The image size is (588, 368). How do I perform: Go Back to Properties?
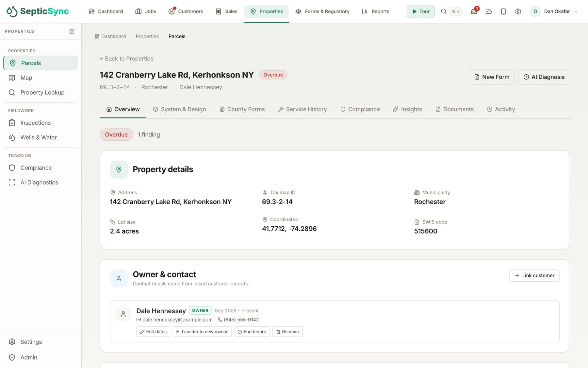click(126, 59)
